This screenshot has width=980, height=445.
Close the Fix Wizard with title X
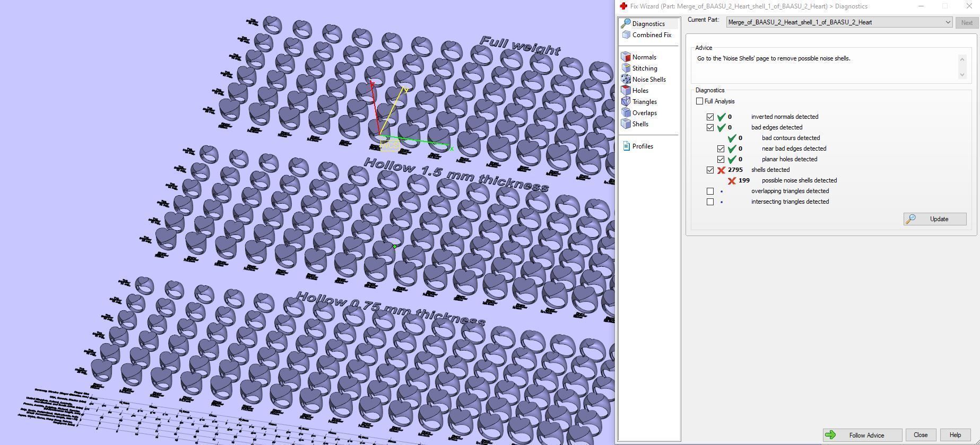pos(968,6)
